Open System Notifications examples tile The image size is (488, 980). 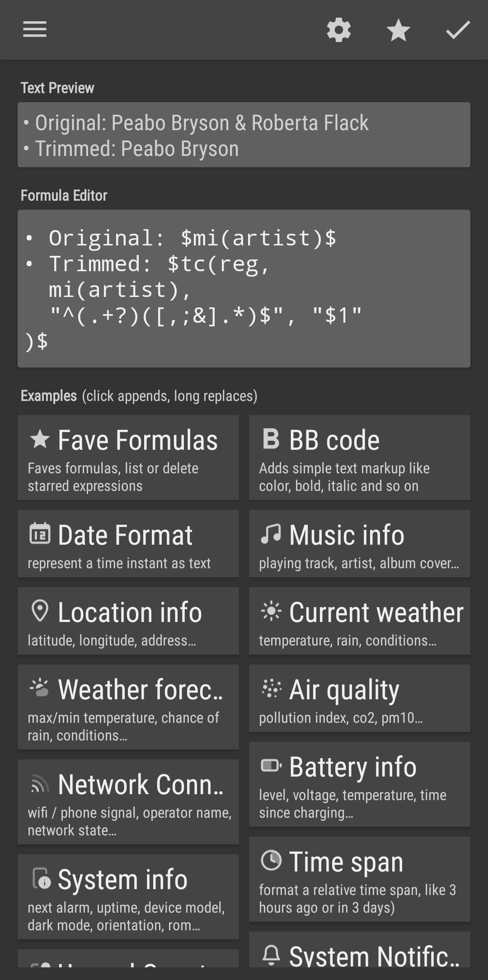tap(360, 950)
